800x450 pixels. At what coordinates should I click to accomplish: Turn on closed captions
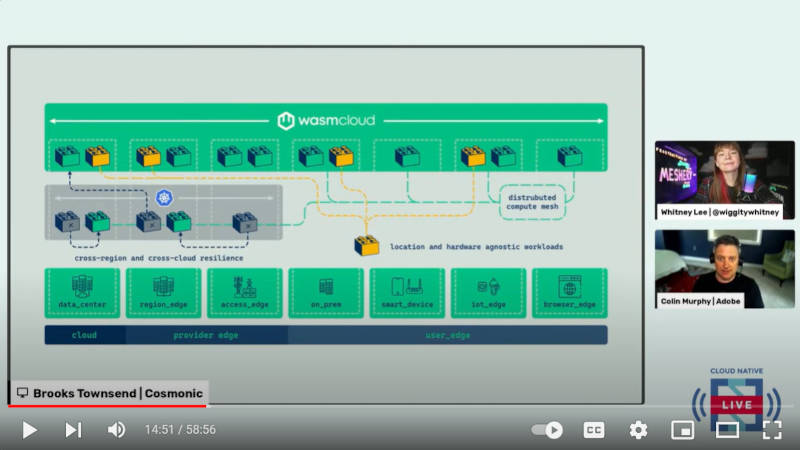pyautogui.click(x=594, y=430)
